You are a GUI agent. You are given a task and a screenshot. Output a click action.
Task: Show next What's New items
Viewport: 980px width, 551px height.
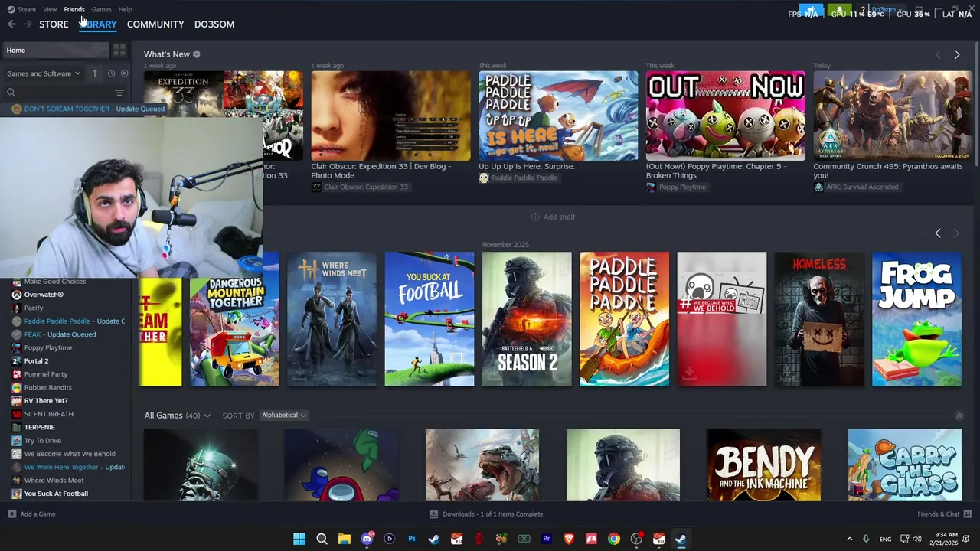click(956, 54)
